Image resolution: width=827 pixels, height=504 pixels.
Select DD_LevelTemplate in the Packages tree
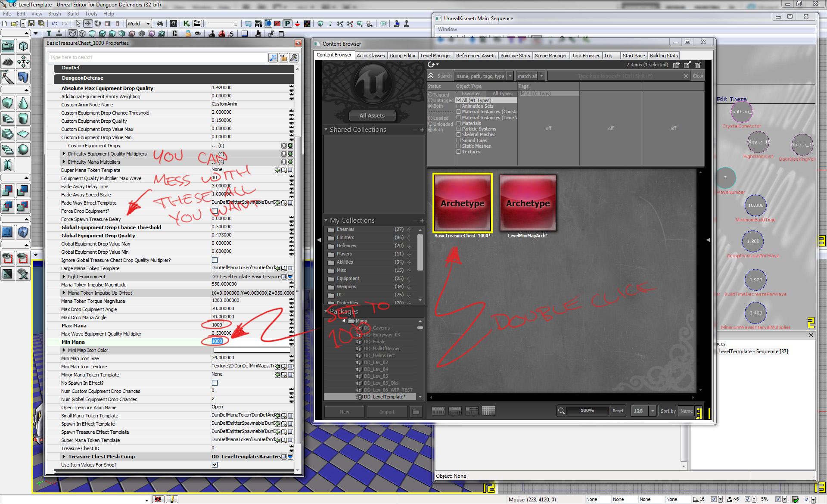[384, 397]
